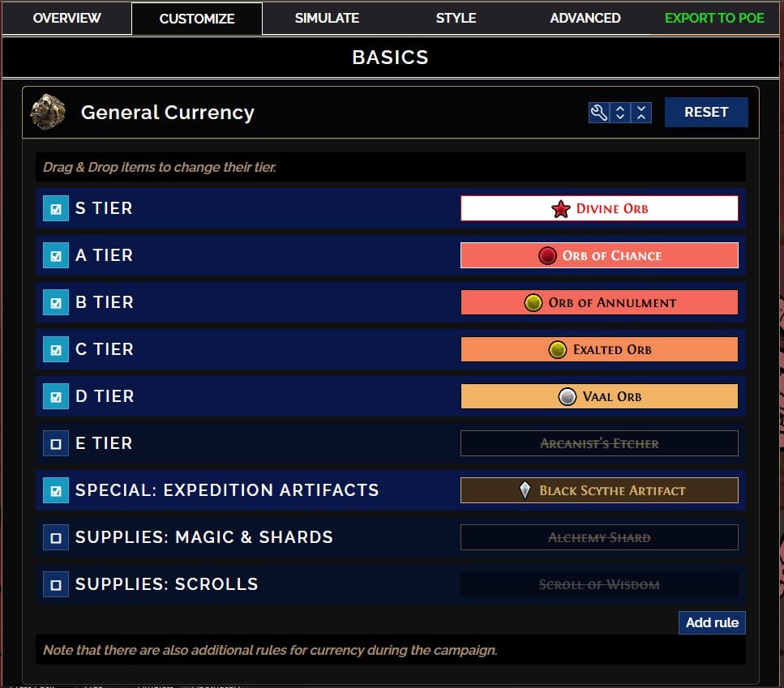Enable the E Tier checkbox
This screenshot has height=688, width=784.
[x=55, y=442]
